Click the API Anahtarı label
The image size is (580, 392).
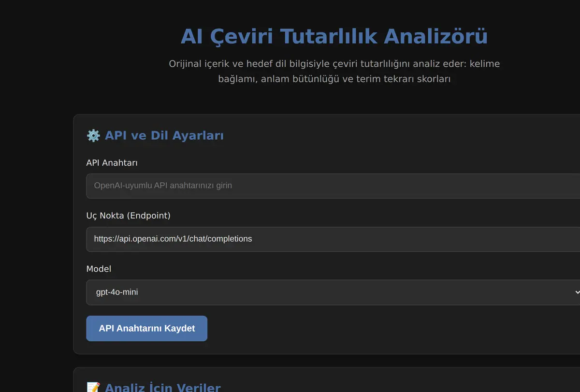click(x=112, y=162)
